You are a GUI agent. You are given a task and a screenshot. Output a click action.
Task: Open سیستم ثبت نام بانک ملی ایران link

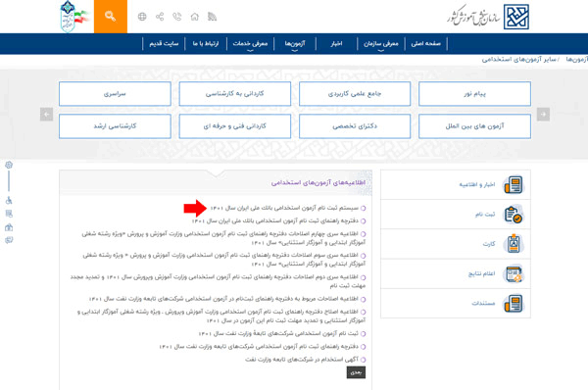click(x=284, y=208)
